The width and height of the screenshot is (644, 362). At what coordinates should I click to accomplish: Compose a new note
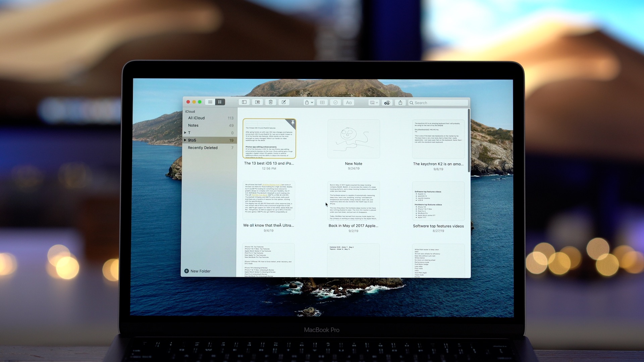pos(284,102)
